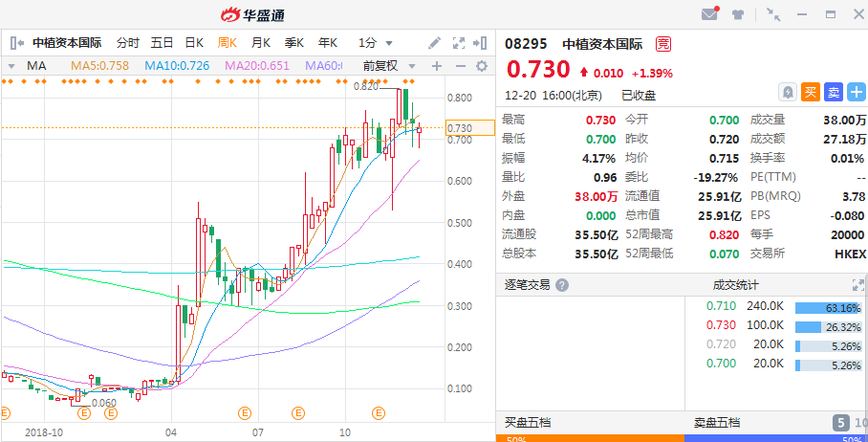Zoom in chart with plus icon
The image size is (868, 442).
click(437, 66)
